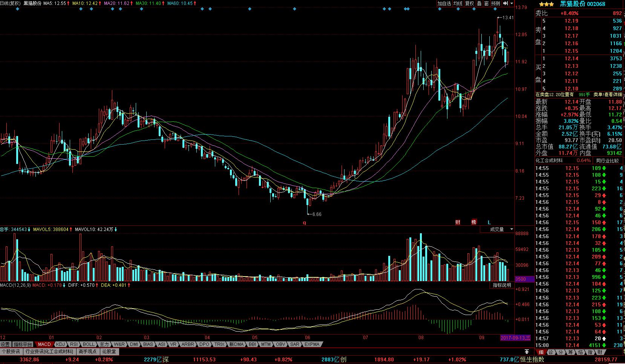This screenshot has width=625, height=364.
Task: Click the 榜 marker icon on chart
Action: (474, 222)
